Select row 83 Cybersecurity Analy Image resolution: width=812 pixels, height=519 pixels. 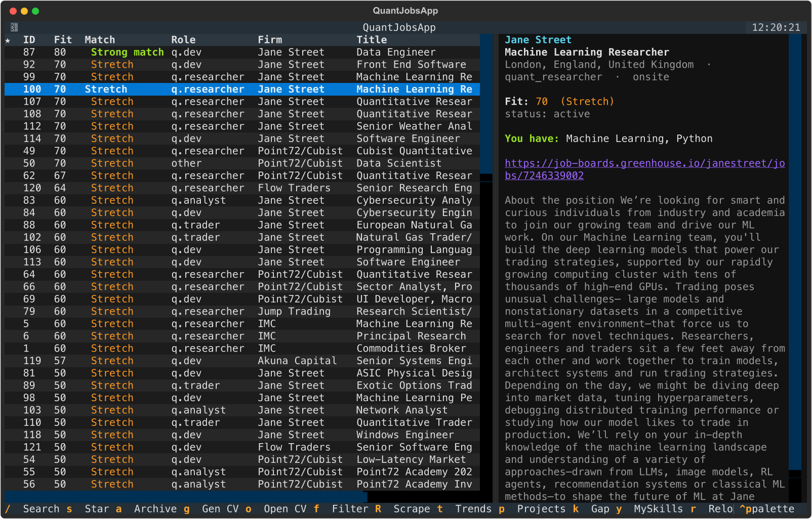(x=242, y=200)
